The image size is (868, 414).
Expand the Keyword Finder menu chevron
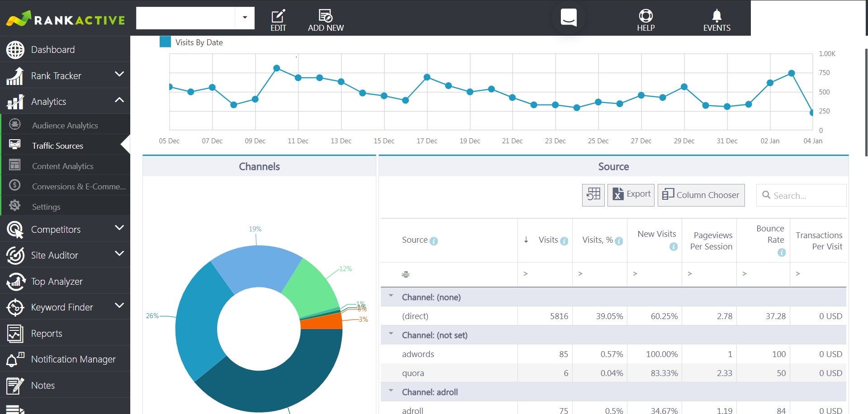[119, 306]
